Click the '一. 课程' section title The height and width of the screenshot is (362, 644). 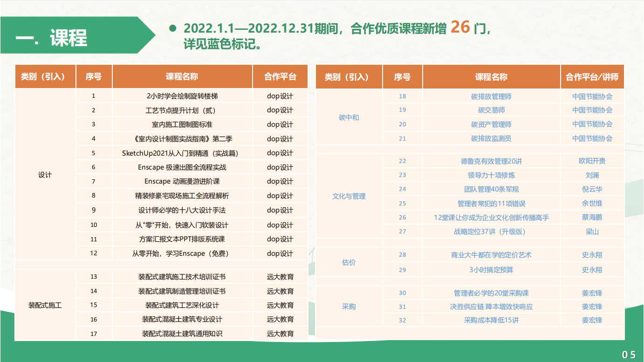(51, 38)
